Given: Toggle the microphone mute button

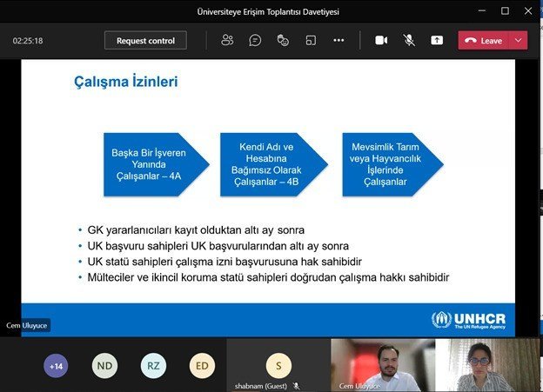Looking at the screenshot, I should coord(409,40).
